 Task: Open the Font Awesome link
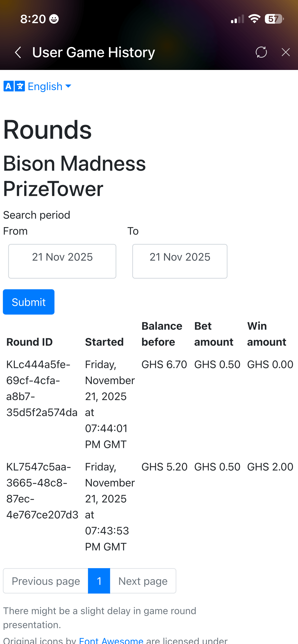pyautogui.click(x=111, y=640)
